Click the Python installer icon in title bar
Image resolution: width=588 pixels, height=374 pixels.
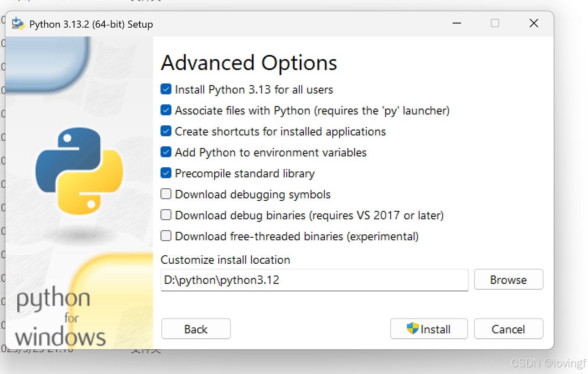pyautogui.click(x=18, y=23)
